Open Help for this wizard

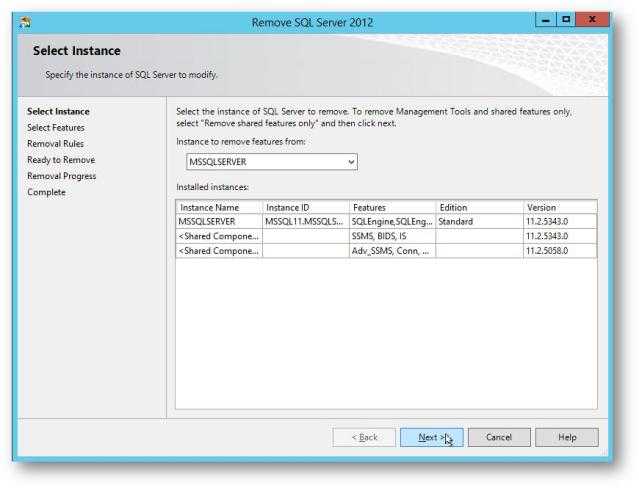[x=566, y=437]
